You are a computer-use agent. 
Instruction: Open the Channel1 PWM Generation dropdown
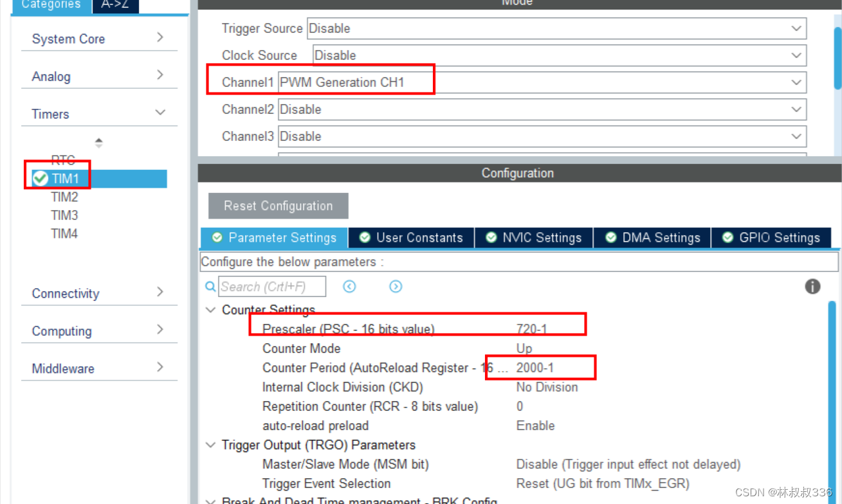click(542, 82)
